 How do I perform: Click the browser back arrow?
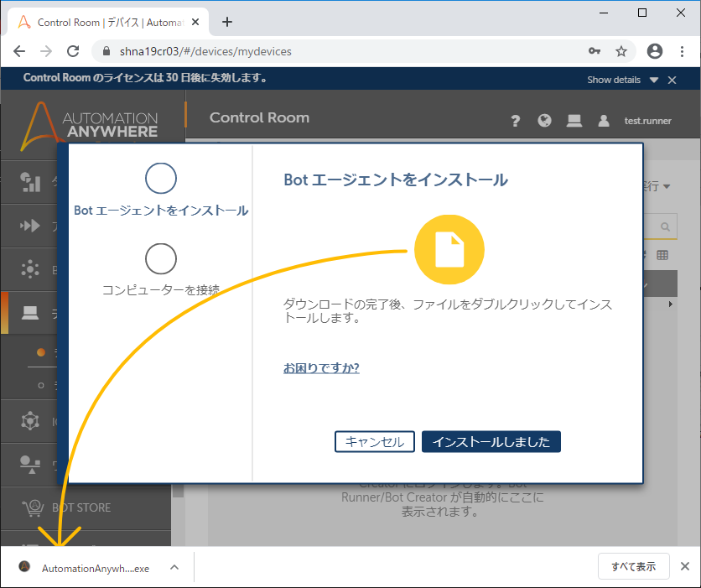tap(19, 51)
